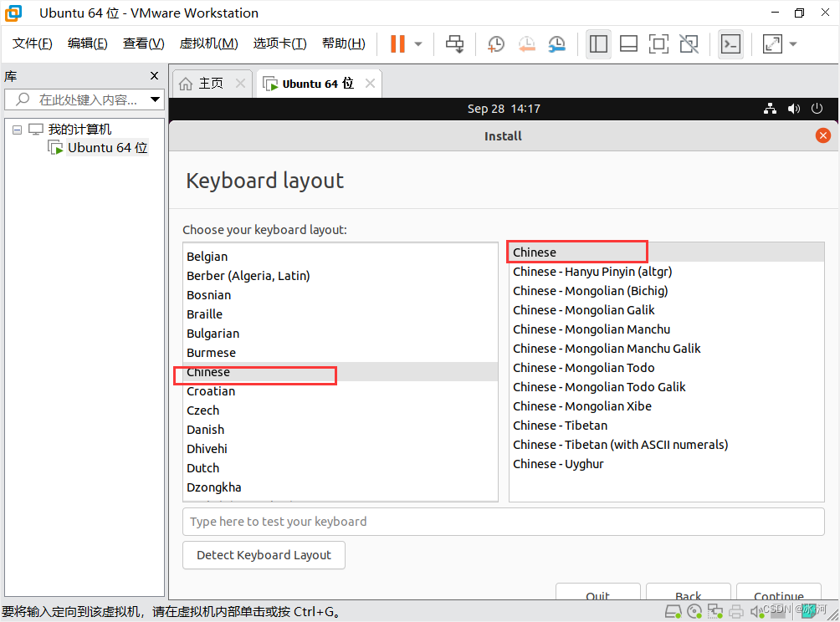Select Chinese - Hanyu Pinyin (altgr) variant

[667, 272]
